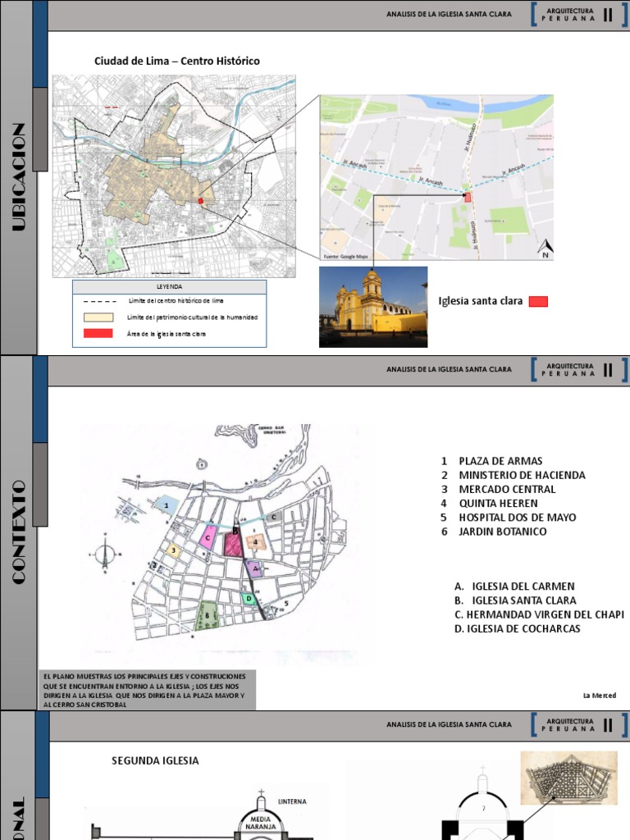The width and height of the screenshot is (630, 840).
Task: Click the text Limite del patrimonio cultural de la humanidad
Action: 192,317
